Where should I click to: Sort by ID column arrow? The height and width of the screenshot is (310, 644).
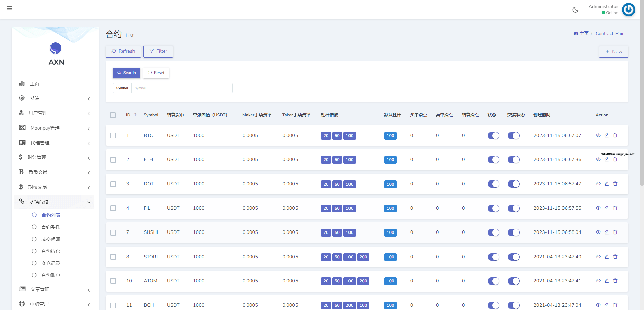click(135, 115)
